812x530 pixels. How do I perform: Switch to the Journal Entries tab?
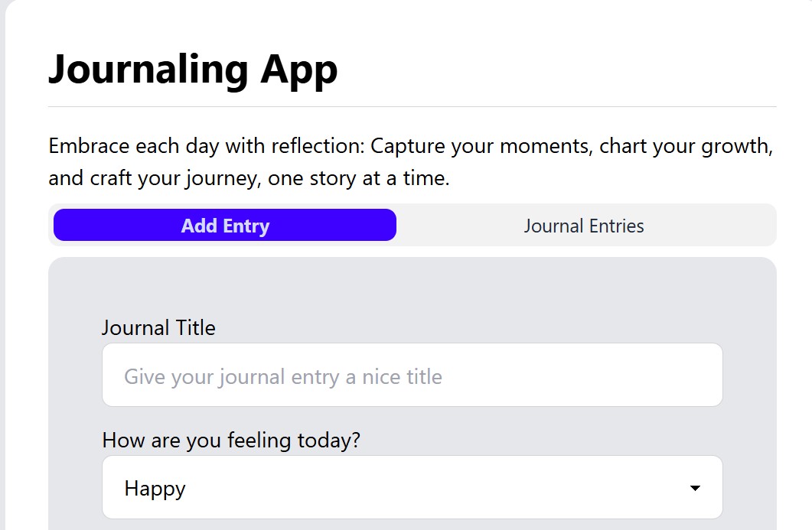click(x=584, y=225)
